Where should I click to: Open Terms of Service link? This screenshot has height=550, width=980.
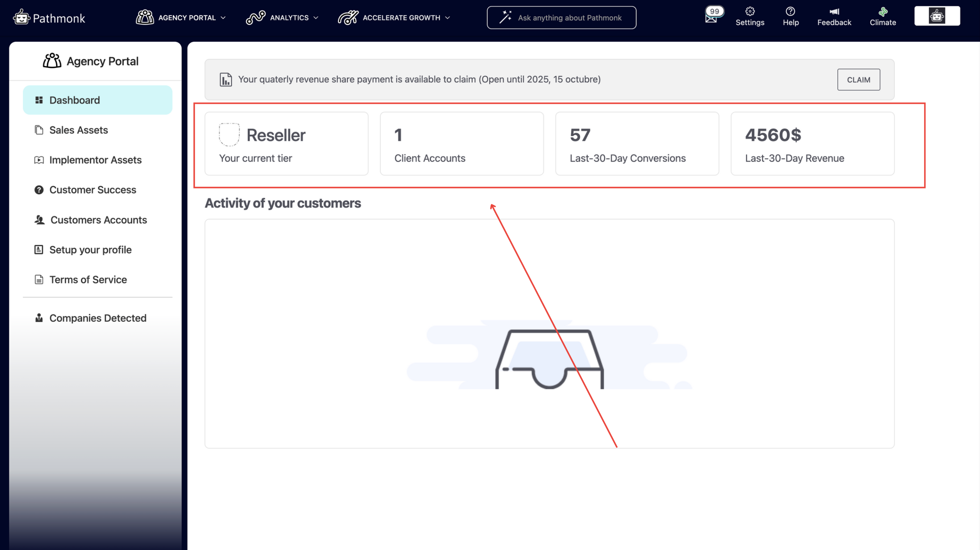tap(88, 279)
